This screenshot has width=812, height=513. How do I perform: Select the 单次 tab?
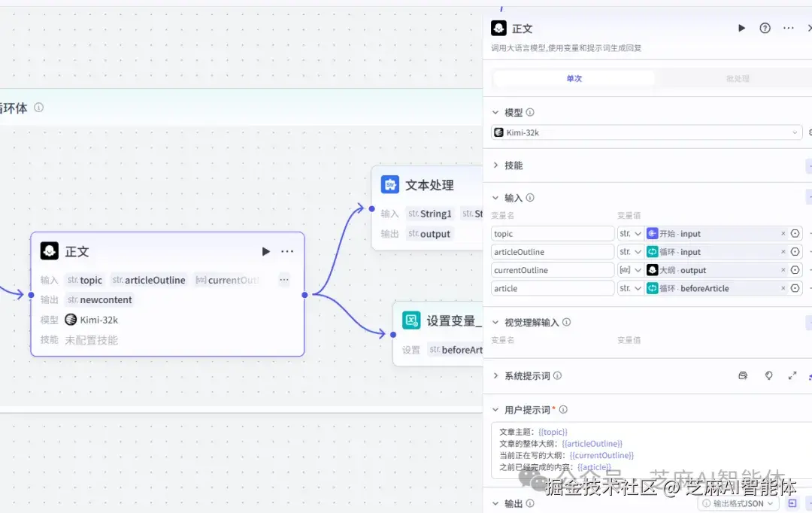click(x=576, y=78)
